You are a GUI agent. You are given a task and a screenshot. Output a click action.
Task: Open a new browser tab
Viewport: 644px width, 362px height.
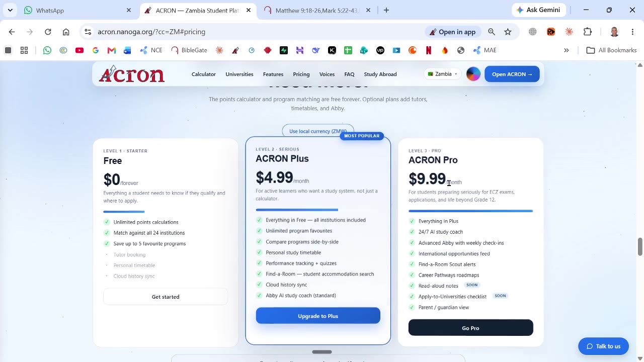386,10
